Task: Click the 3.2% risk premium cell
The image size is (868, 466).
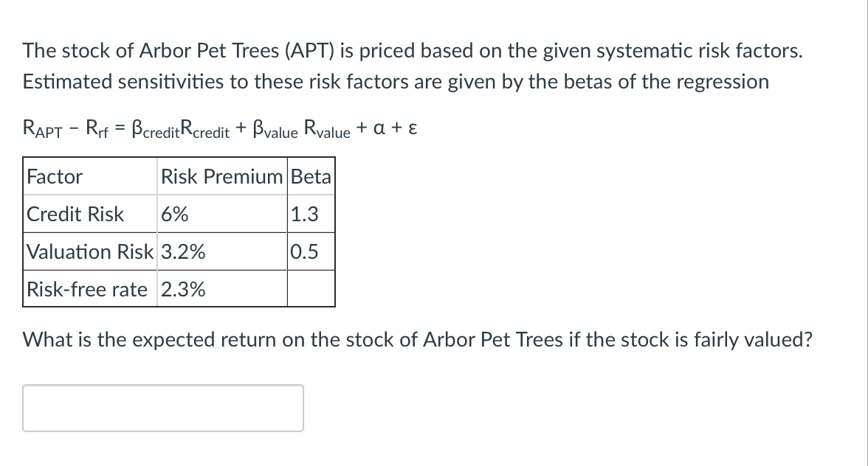Action: pos(222,251)
